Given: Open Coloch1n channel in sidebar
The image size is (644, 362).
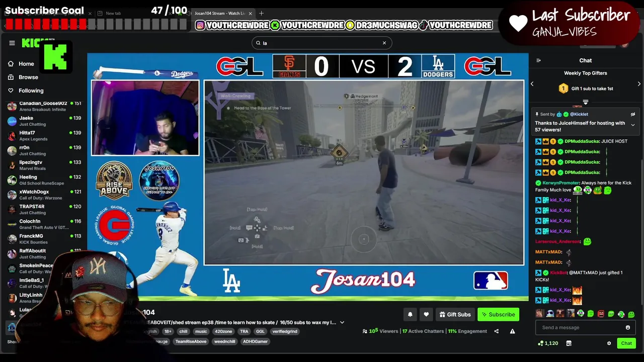Looking at the screenshot, I should point(44,224).
